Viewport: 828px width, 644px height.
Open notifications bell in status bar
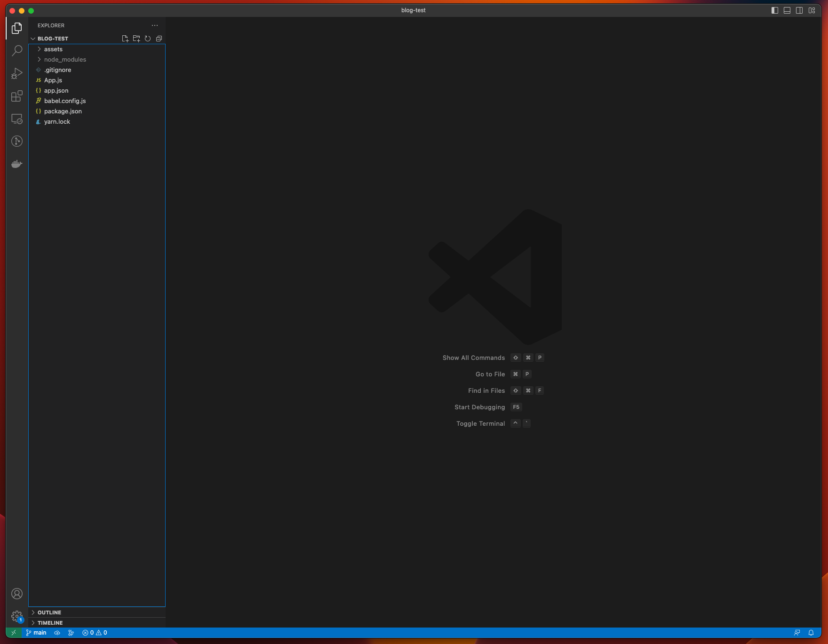pyautogui.click(x=811, y=633)
